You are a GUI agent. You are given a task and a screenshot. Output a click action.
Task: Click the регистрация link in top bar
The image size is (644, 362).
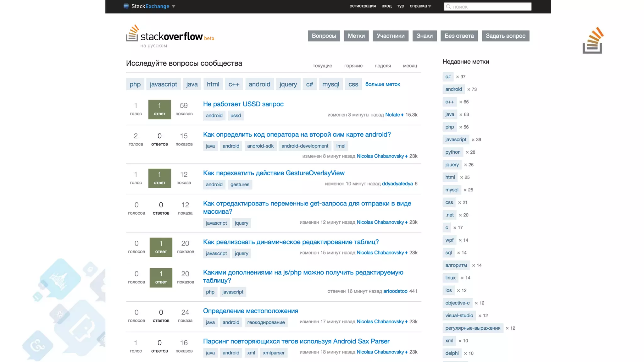362,6
